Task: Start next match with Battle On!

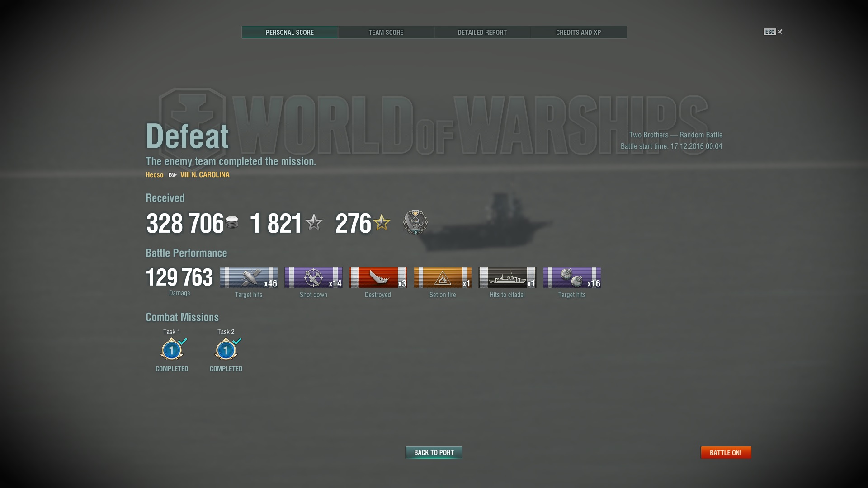Action: point(726,452)
